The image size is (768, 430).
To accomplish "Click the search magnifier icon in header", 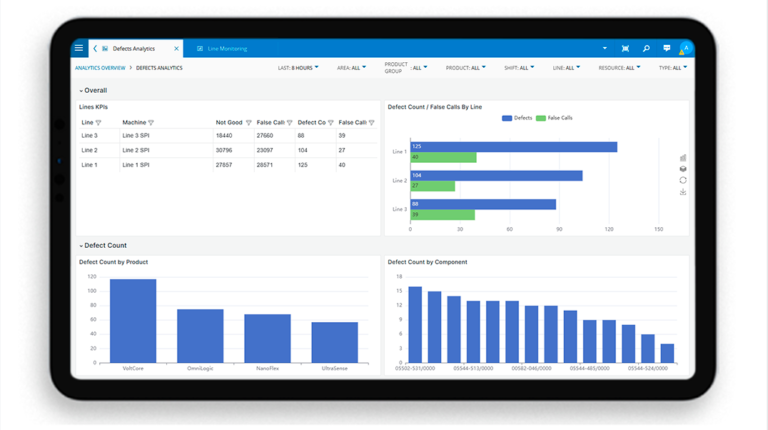I will pos(646,48).
